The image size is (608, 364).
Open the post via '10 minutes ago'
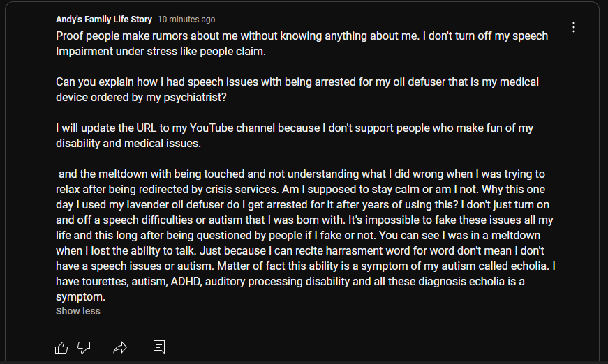186,20
